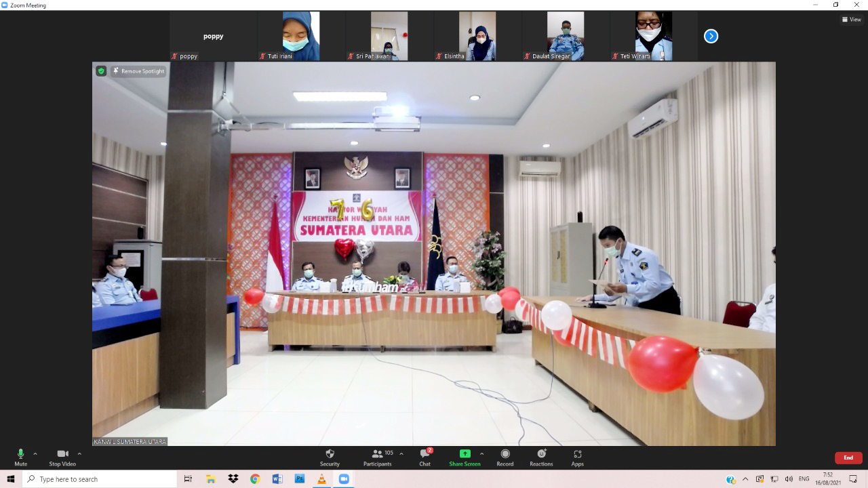Open the Security shield icon
The width and height of the screenshot is (868, 488).
(330, 457)
